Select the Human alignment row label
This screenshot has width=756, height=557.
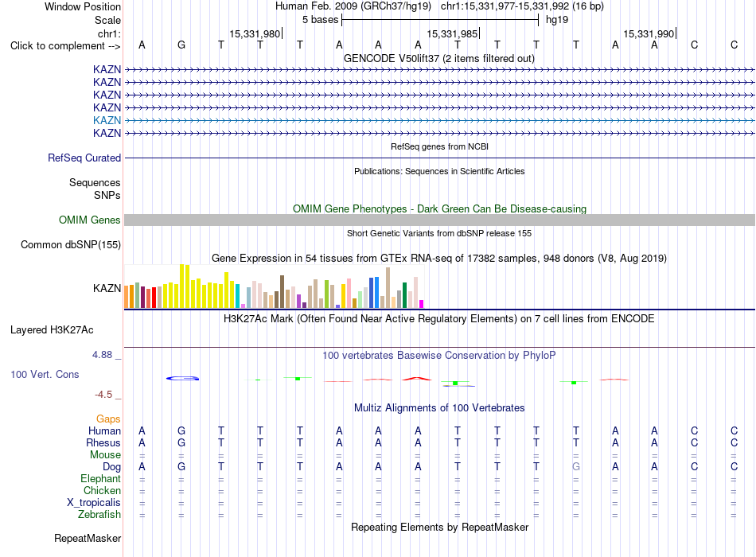[104, 430]
